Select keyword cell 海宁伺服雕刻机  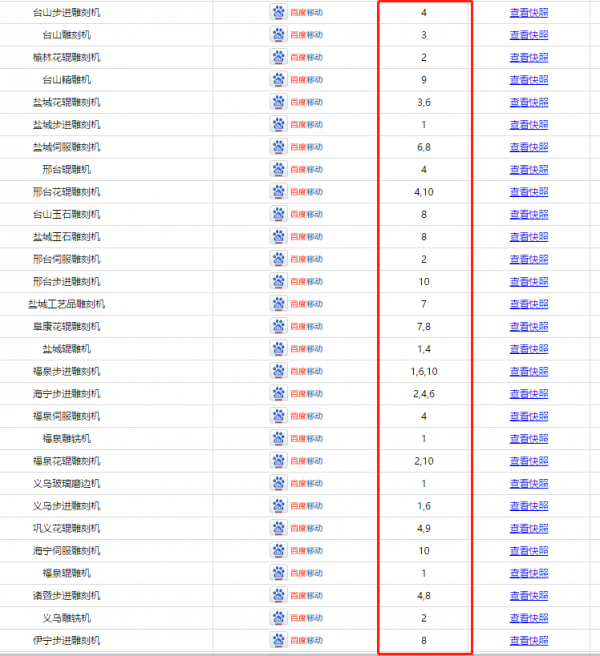pyautogui.click(x=67, y=551)
